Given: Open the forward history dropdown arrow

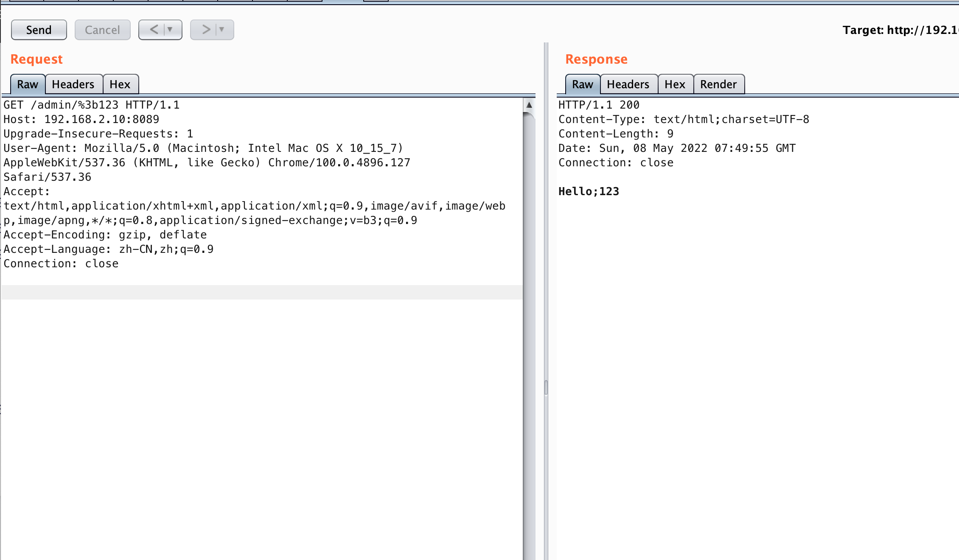Looking at the screenshot, I should pos(222,30).
